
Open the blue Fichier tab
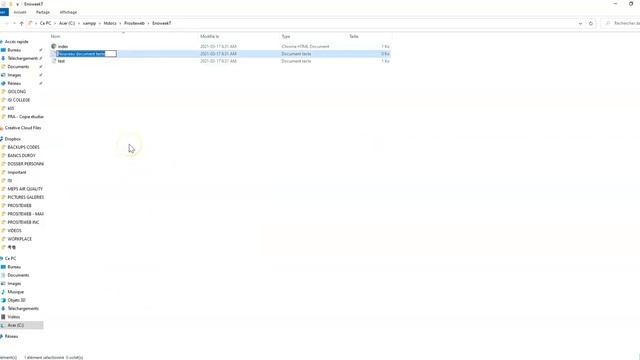[x=3, y=12]
